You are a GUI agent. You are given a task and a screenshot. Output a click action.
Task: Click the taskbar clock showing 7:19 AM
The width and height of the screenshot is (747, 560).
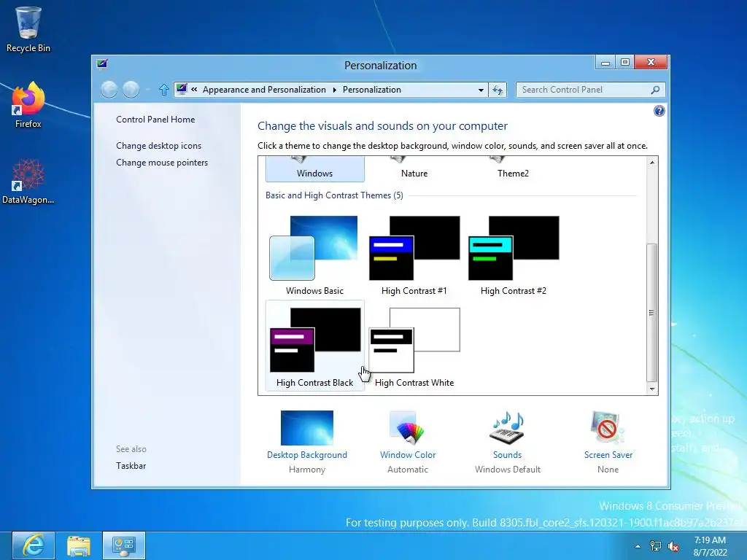click(710, 546)
